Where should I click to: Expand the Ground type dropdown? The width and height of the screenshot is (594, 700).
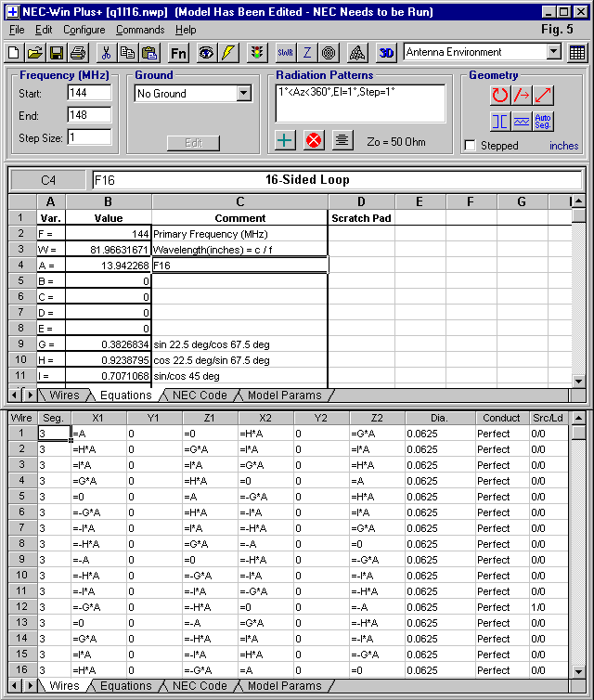point(243,94)
